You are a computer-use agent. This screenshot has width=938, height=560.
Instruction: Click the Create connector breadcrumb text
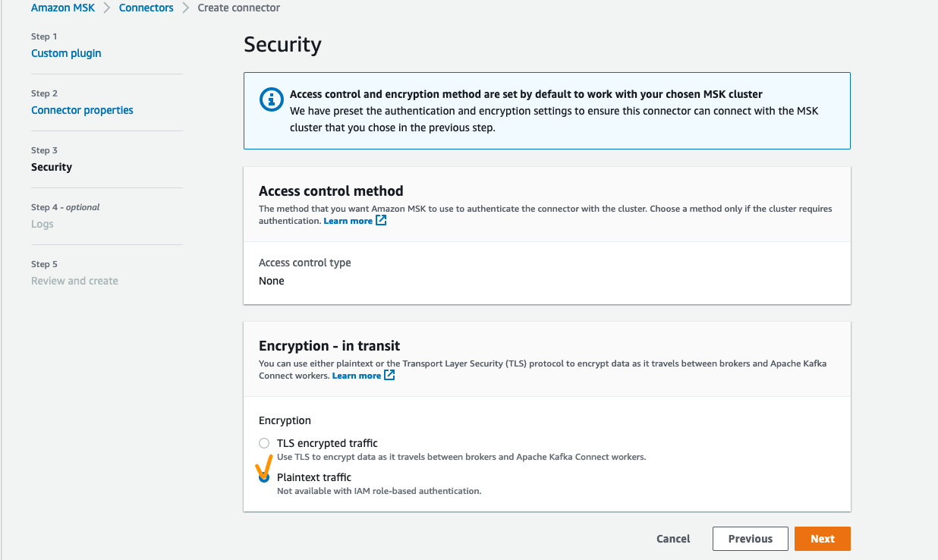[238, 8]
